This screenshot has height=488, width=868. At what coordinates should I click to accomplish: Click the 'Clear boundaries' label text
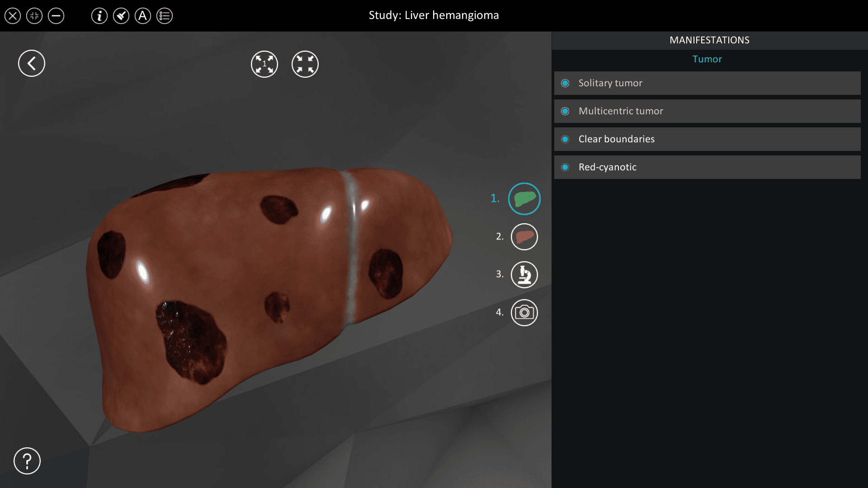(617, 139)
